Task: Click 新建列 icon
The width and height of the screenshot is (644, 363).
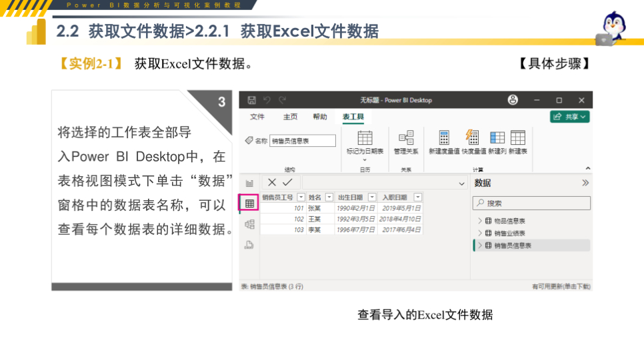Action: coord(497,137)
